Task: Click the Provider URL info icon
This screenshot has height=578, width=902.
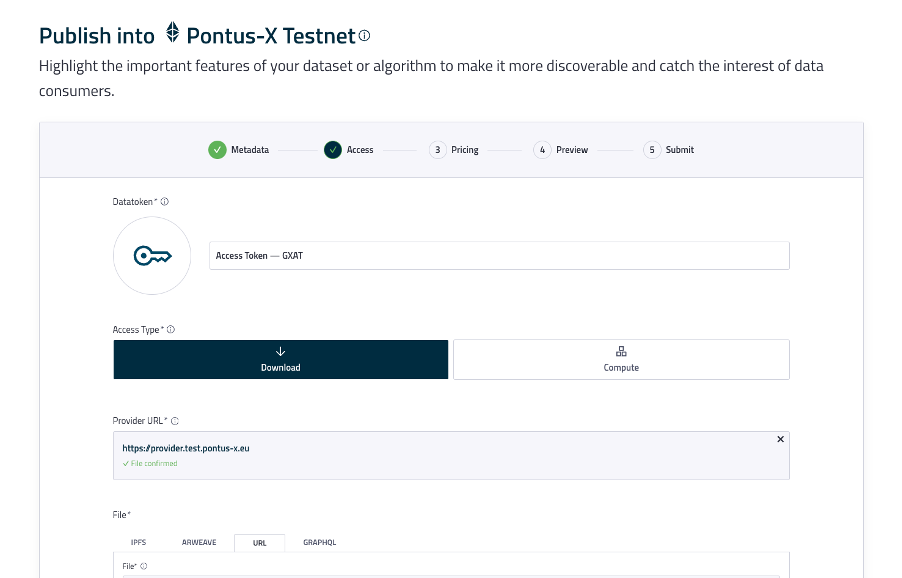Action: click(175, 421)
